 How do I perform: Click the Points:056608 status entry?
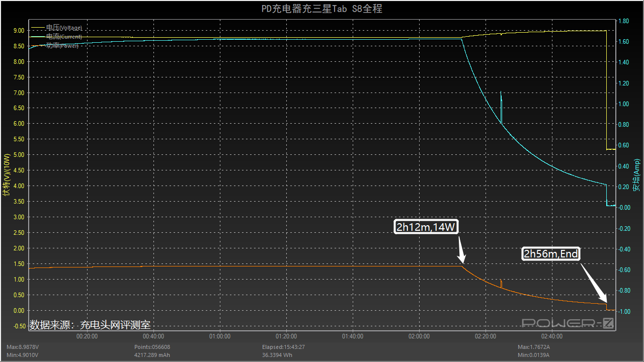coord(152,347)
